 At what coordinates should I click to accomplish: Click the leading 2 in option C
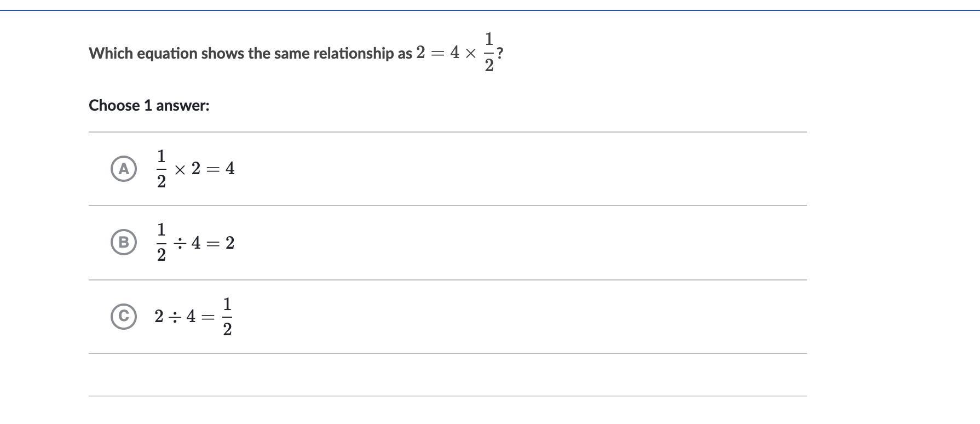click(159, 317)
